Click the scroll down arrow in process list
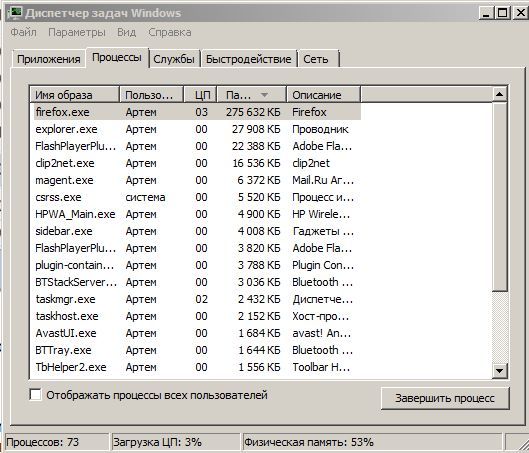 499,371
